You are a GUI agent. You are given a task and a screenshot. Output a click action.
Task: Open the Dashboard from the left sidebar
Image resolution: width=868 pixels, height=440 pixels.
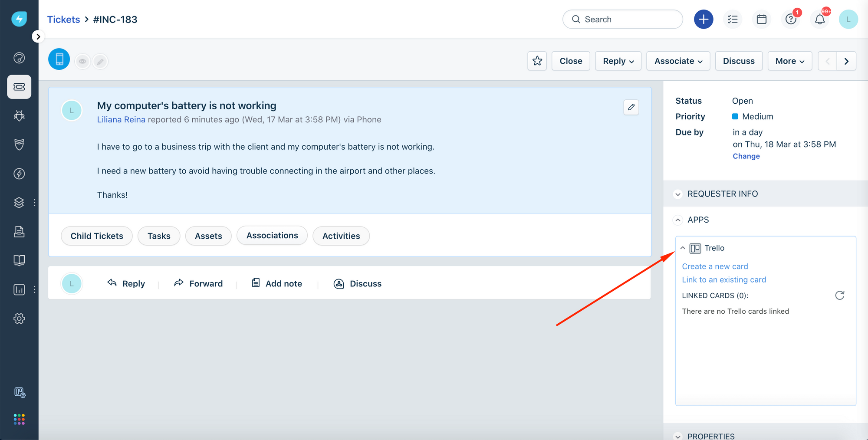[19, 58]
